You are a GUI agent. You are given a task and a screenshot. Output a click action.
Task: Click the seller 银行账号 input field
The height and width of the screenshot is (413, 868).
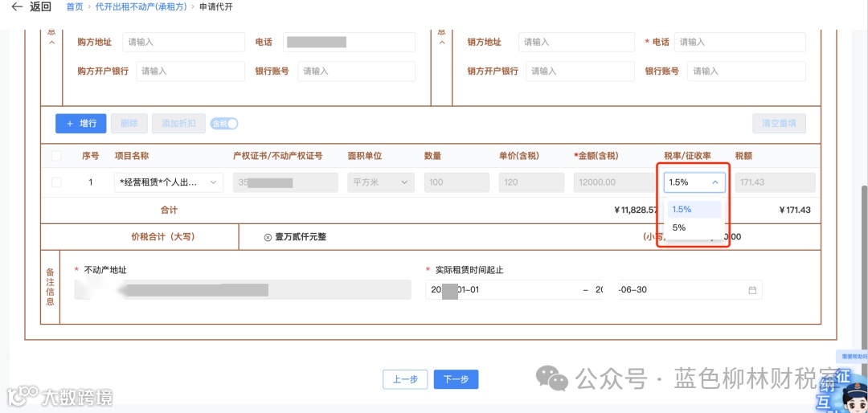click(x=747, y=71)
